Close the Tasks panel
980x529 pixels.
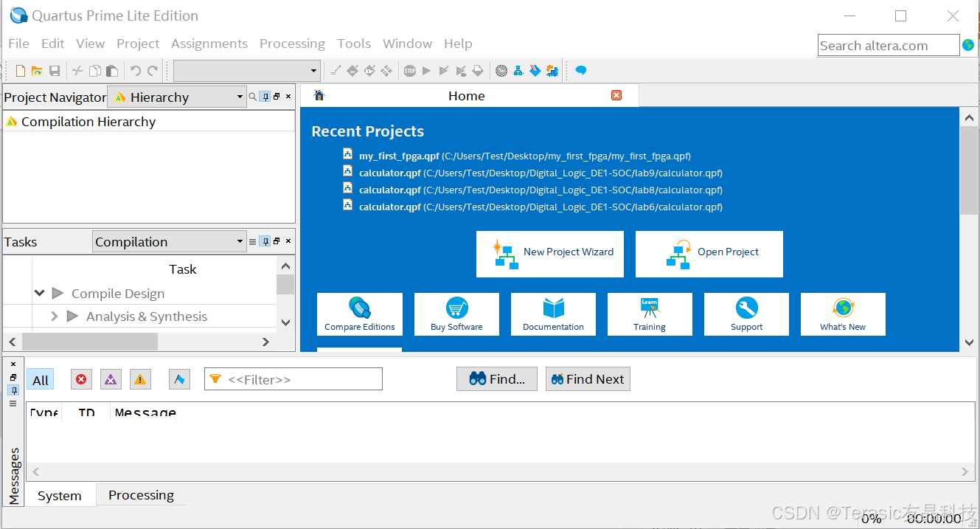(288, 241)
